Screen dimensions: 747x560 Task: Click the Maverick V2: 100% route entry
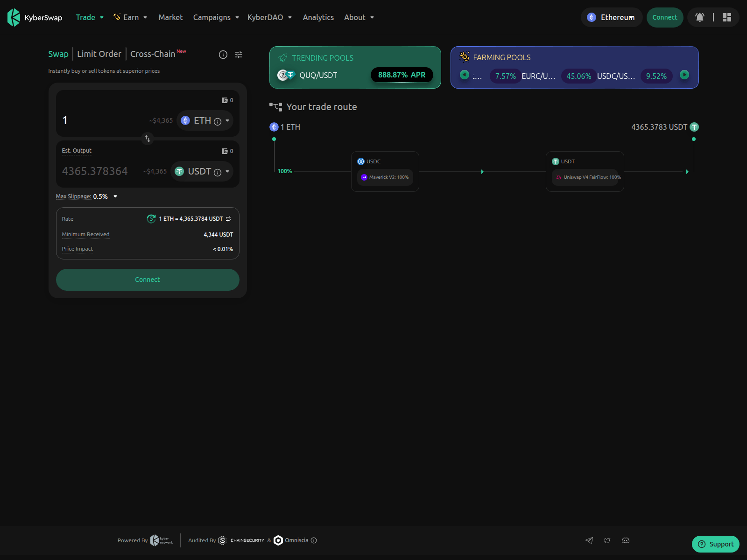[385, 177]
